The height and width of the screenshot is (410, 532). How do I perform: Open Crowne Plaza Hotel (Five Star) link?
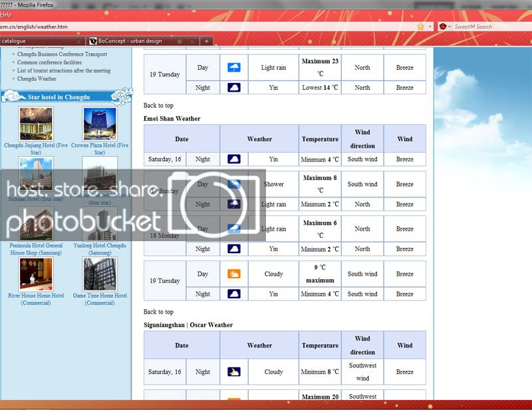pyautogui.click(x=100, y=149)
